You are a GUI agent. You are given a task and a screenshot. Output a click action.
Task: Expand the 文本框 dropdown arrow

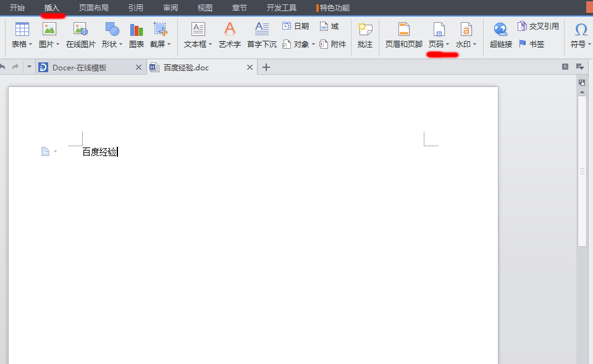(210, 44)
